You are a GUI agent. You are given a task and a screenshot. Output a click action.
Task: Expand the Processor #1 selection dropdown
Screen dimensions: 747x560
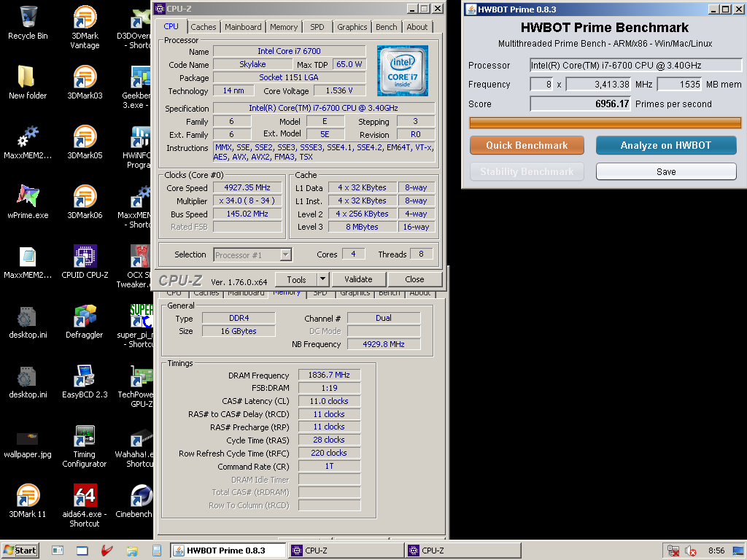(x=285, y=254)
